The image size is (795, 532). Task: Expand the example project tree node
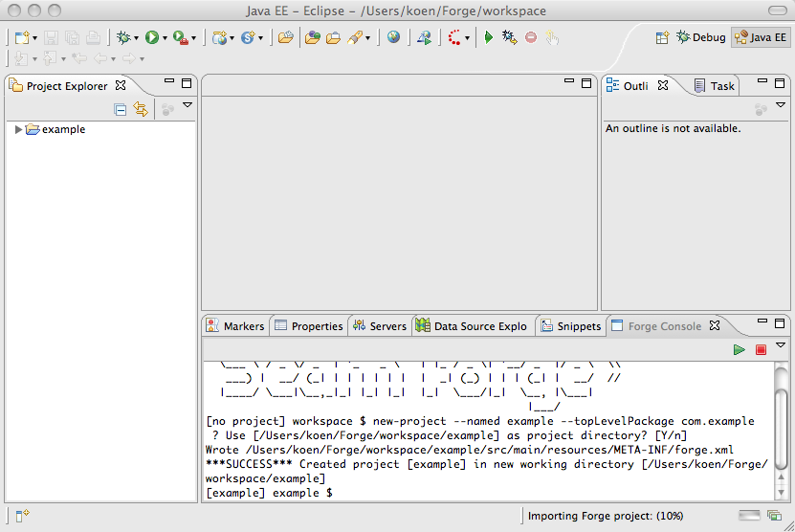18,129
